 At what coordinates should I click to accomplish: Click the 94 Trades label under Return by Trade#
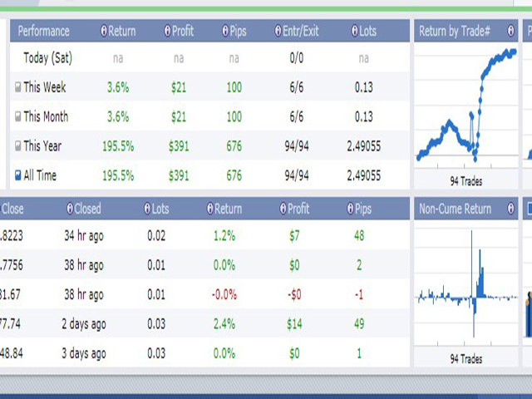tap(466, 181)
